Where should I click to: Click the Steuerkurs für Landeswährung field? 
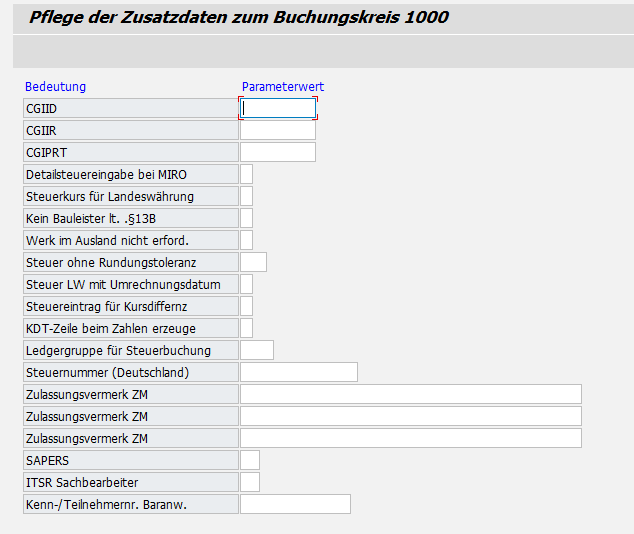tap(247, 196)
